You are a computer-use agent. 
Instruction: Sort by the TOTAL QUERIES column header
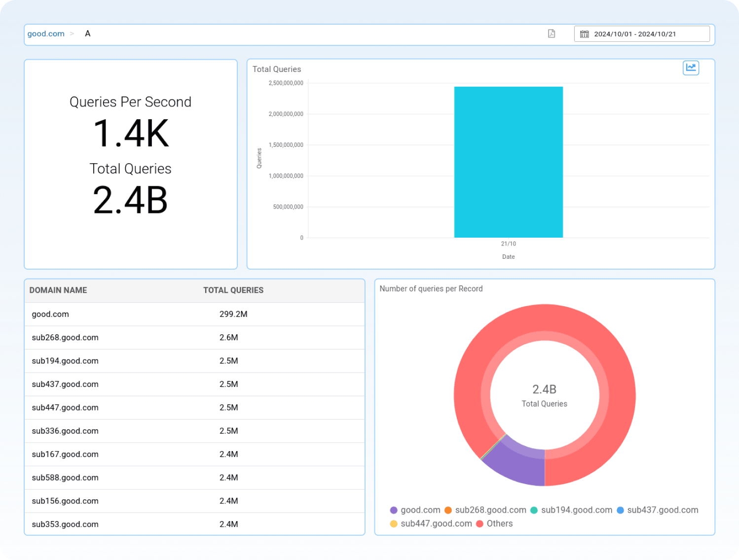pos(233,290)
